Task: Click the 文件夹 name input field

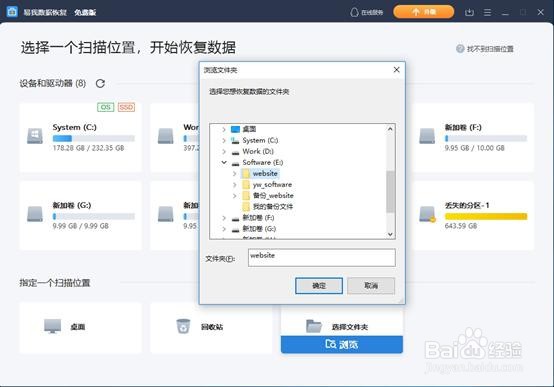Action: (322, 257)
